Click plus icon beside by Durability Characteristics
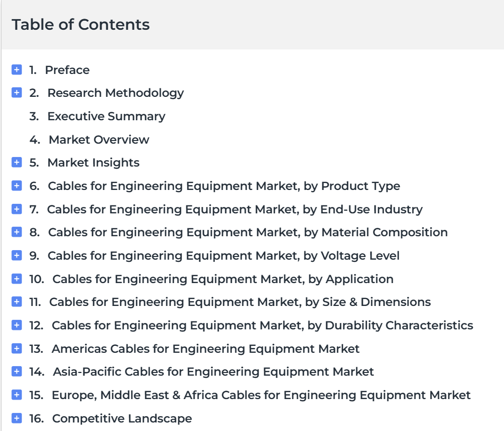504x431 pixels. pos(16,325)
